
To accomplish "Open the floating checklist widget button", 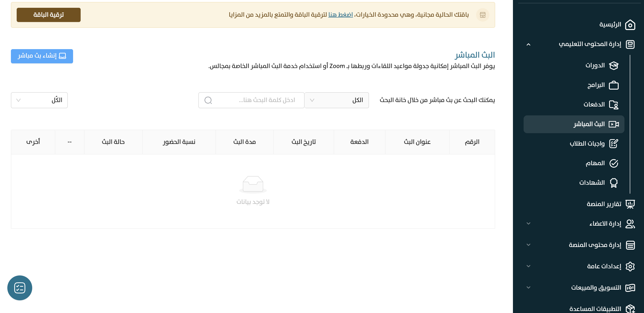I will pyautogui.click(x=20, y=288).
